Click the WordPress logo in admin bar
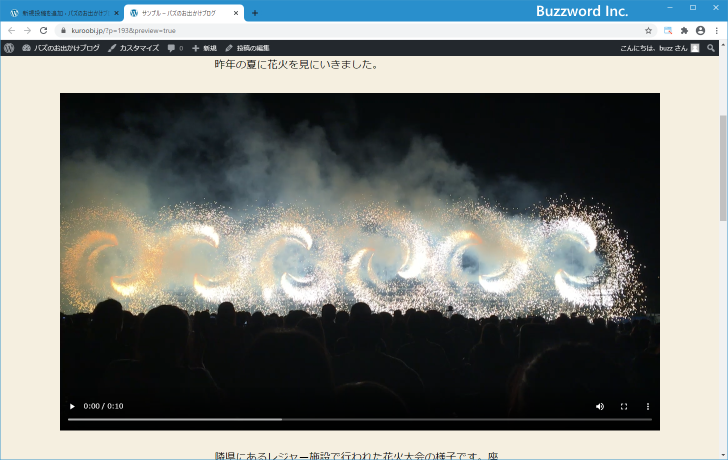The image size is (728, 460). pos(9,48)
